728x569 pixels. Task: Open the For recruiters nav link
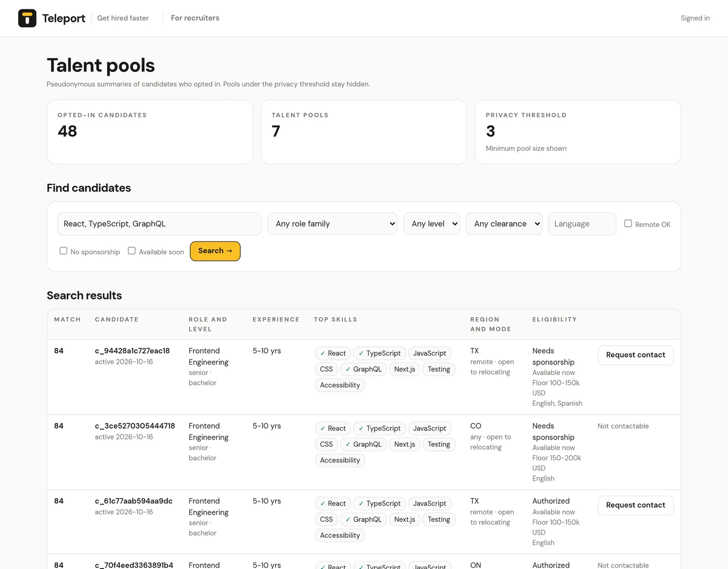[195, 18]
